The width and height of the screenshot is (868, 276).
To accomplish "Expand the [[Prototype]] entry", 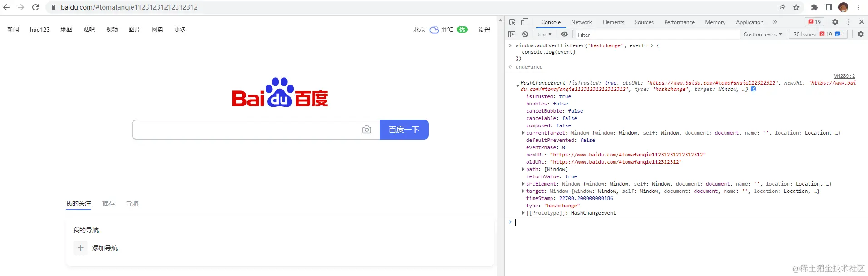I will point(523,213).
